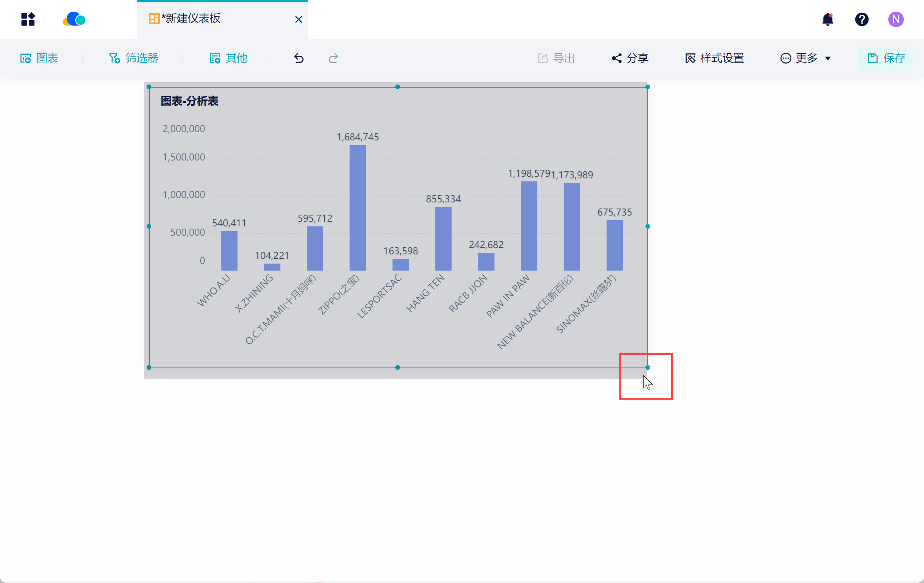The image size is (924, 583).
Task: Click the X.ZHINING bar 104,221
Action: pos(272,267)
